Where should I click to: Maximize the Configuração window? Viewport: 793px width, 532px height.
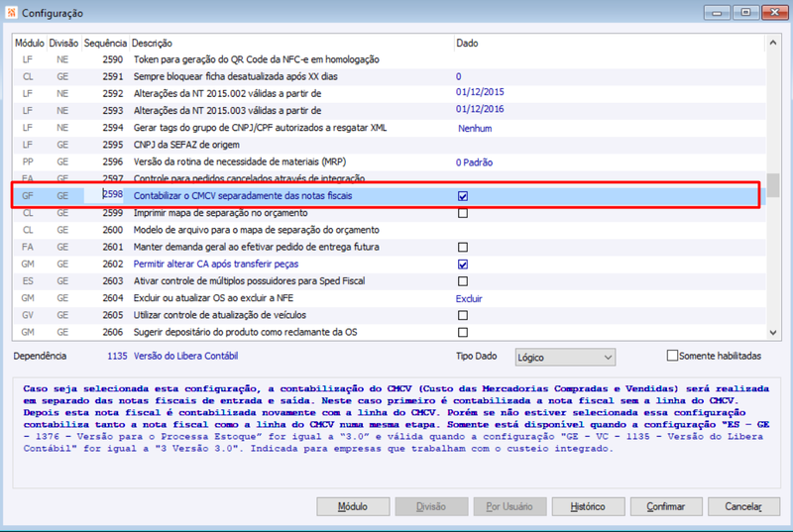tap(745, 13)
